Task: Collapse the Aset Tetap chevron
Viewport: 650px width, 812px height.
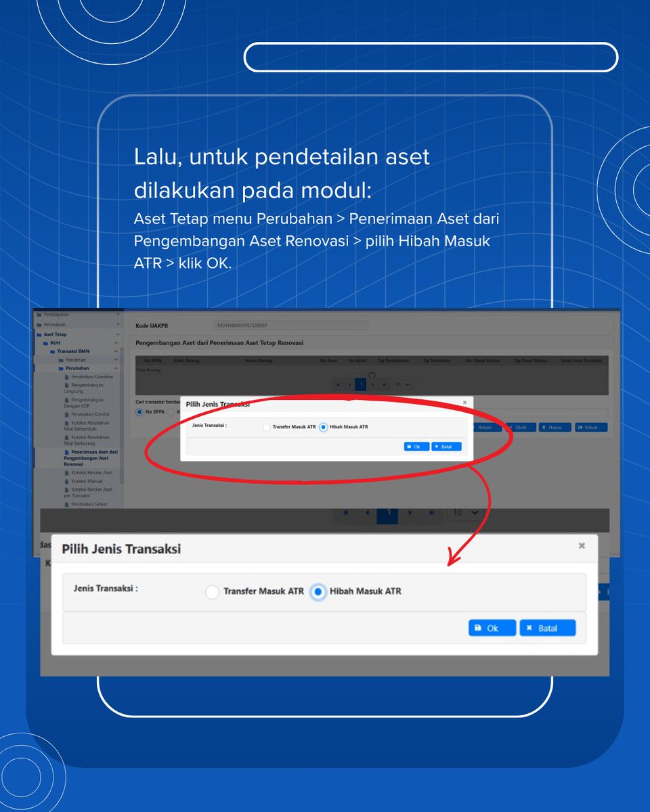Action: coord(118,334)
